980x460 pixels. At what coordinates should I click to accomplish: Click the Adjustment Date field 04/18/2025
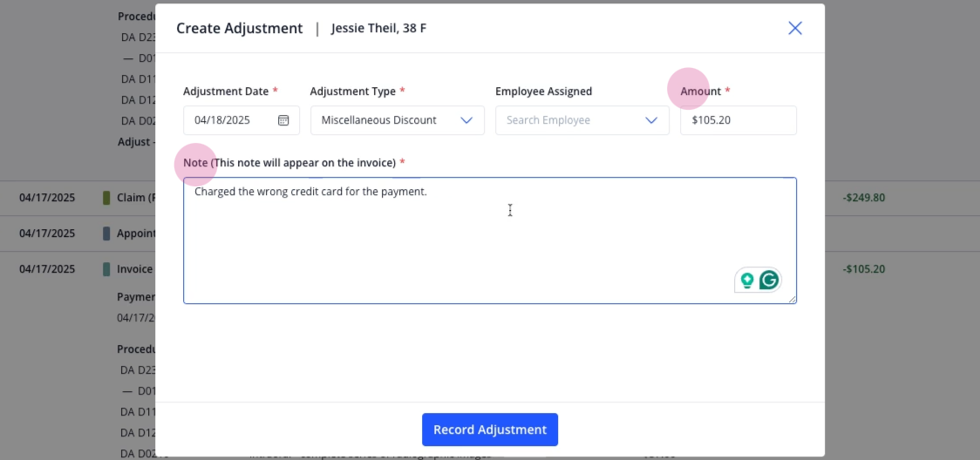coord(242,120)
